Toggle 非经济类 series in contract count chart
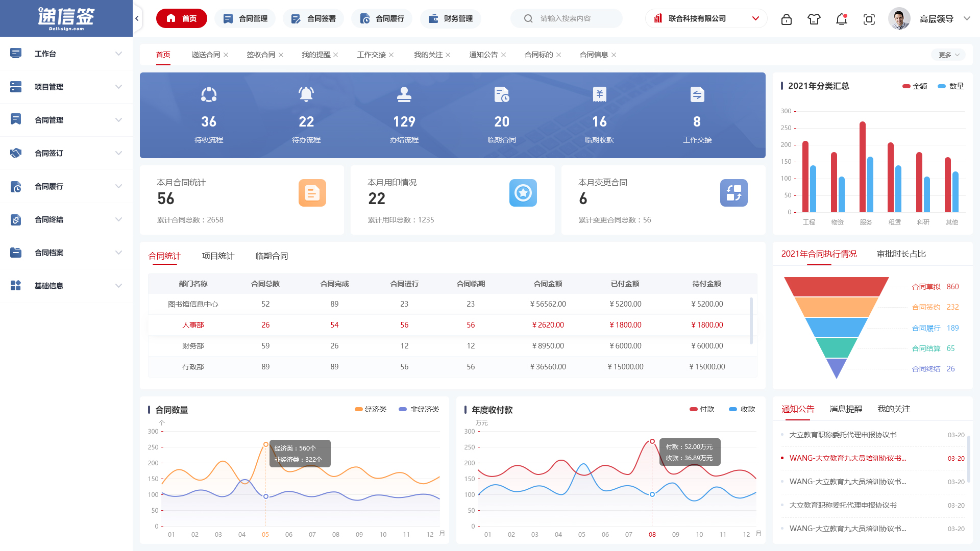Viewport: 980px width, 551px height. click(419, 409)
